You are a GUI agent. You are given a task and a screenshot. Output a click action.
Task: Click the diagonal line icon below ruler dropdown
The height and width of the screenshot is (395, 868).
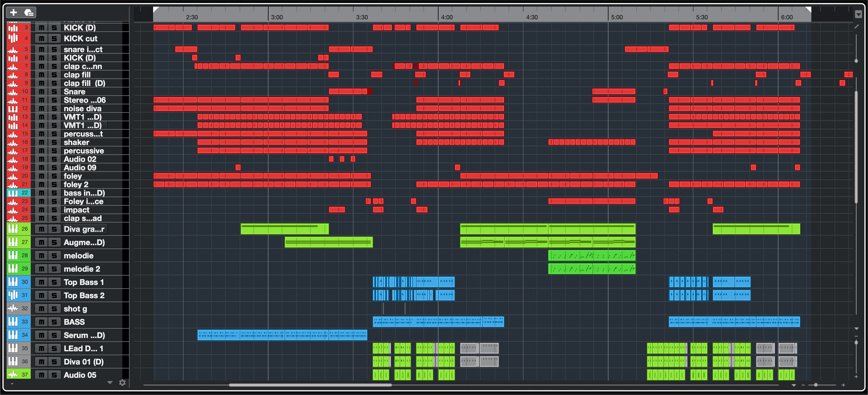(x=857, y=27)
